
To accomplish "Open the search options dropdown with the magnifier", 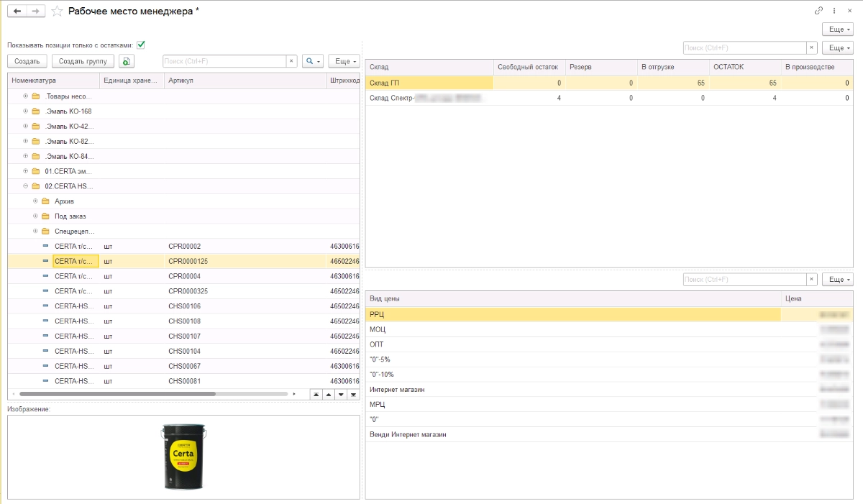I will click(x=313, y=61).
